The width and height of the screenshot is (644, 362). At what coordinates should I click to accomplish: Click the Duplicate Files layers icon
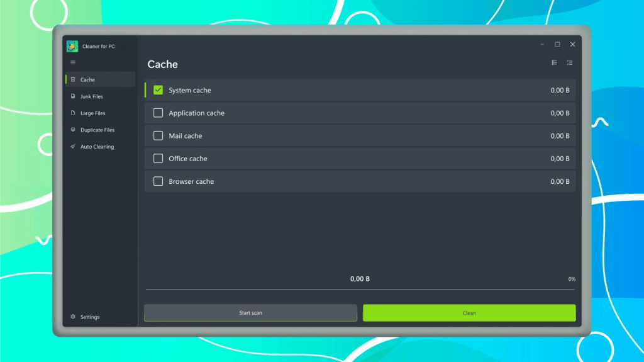click(73, 130)
